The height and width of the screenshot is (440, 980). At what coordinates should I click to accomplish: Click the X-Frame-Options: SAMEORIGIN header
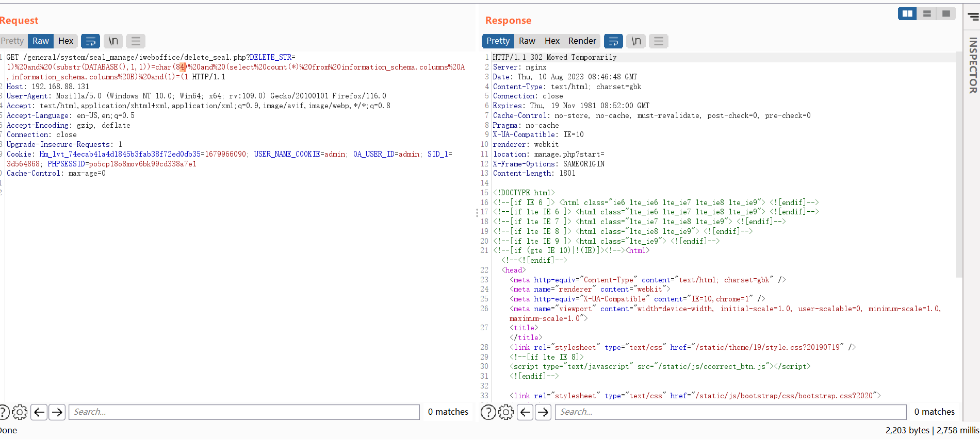548,164
